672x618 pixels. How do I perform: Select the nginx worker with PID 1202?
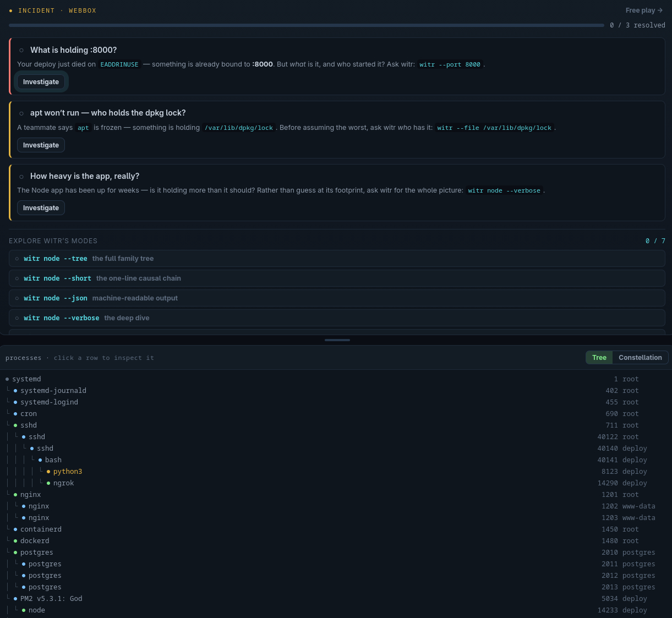[x=336, y=506]
